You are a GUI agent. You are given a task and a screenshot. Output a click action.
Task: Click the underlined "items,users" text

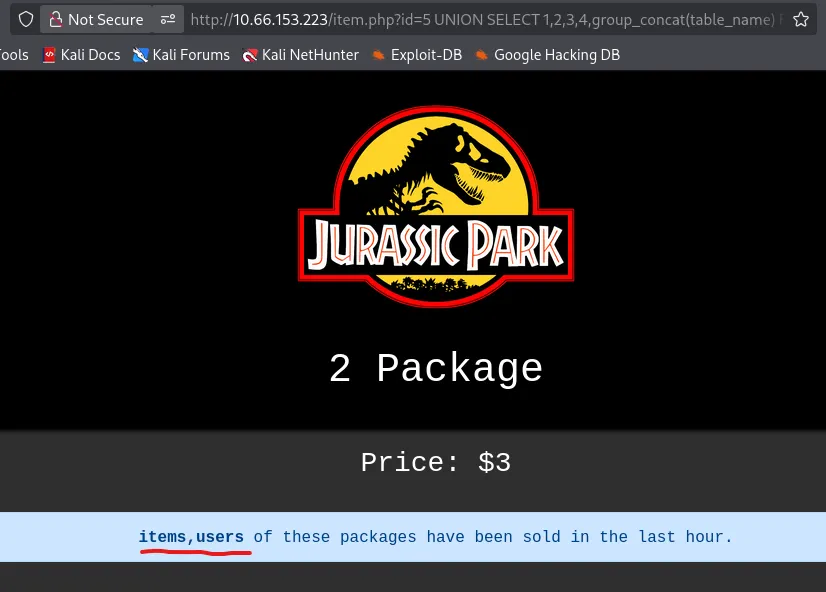click(x=191, y=537)
